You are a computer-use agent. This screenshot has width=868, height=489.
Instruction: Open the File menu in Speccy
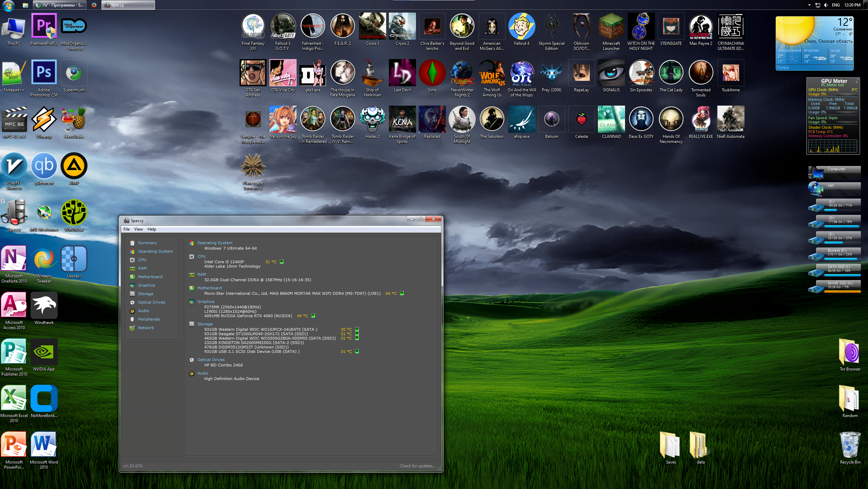127,229
